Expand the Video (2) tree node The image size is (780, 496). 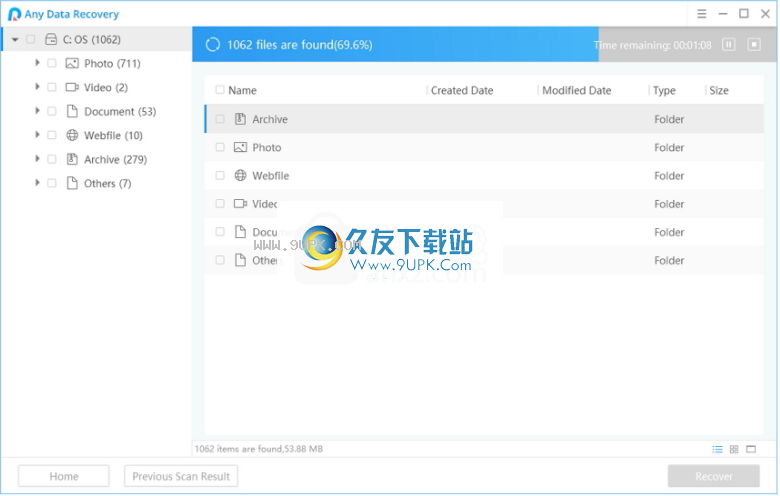pyautogui.click(x=37, y=87)
